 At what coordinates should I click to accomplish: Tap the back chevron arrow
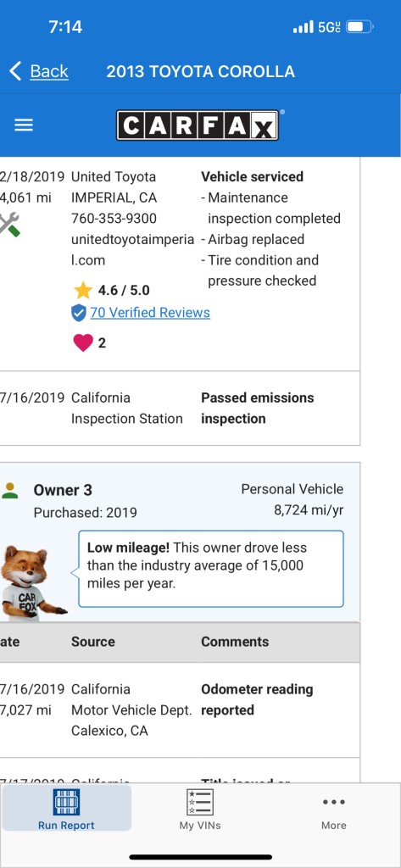pyautogui.click(x=15, y=71)
